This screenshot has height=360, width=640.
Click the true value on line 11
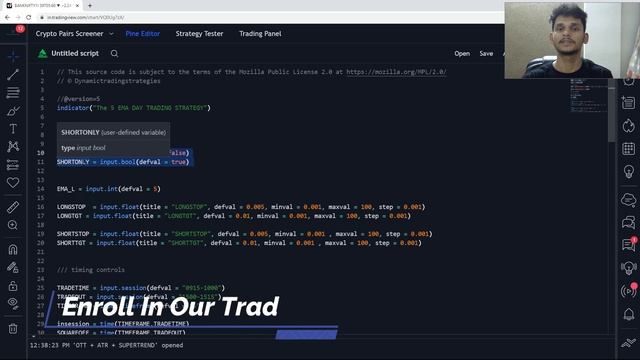(178, 162)
